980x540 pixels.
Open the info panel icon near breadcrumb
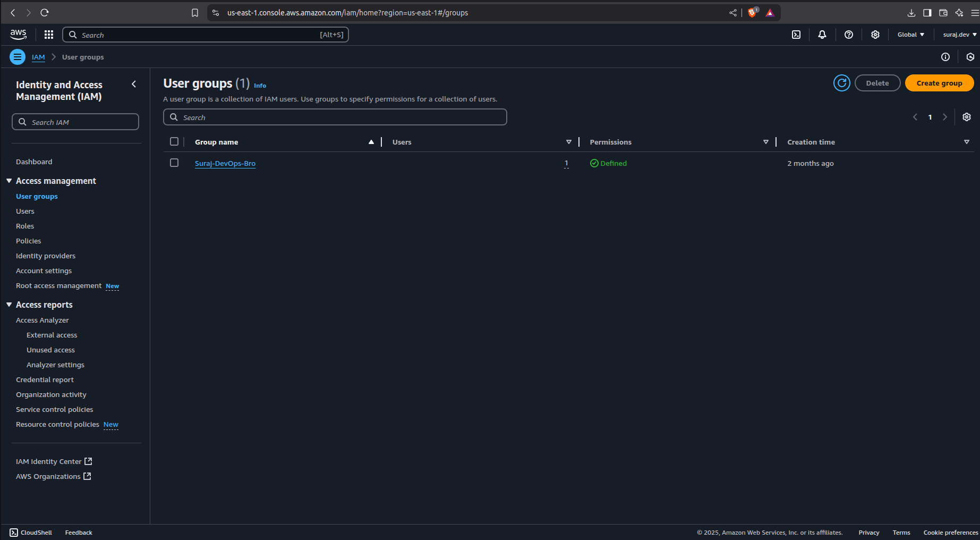[945, 57]
